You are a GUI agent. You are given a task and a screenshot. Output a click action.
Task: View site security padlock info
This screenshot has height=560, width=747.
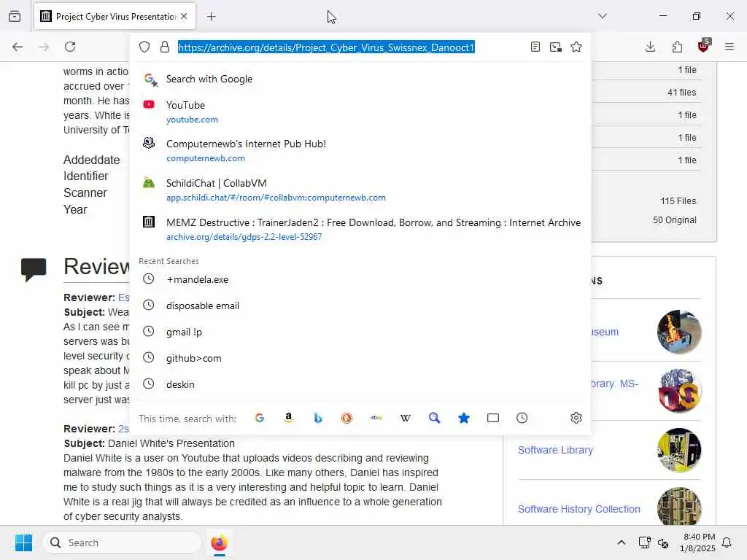pos(165,47)
